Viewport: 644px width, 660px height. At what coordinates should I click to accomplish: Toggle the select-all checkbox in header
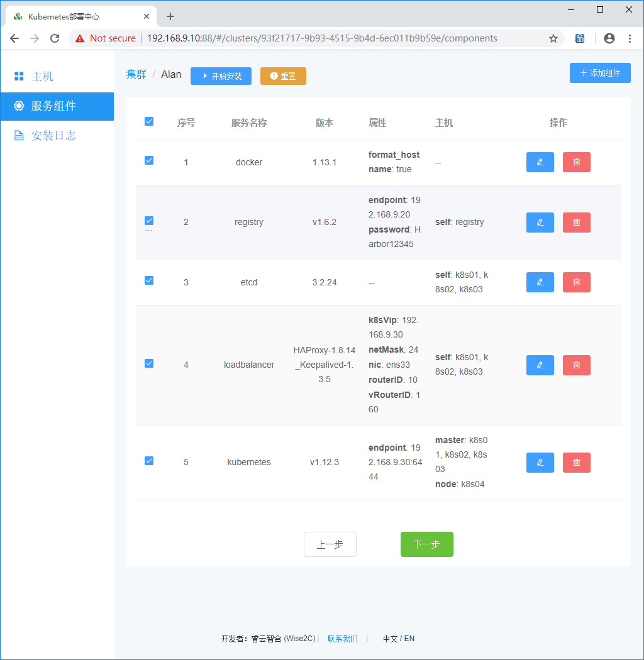(x=149, y=122)
